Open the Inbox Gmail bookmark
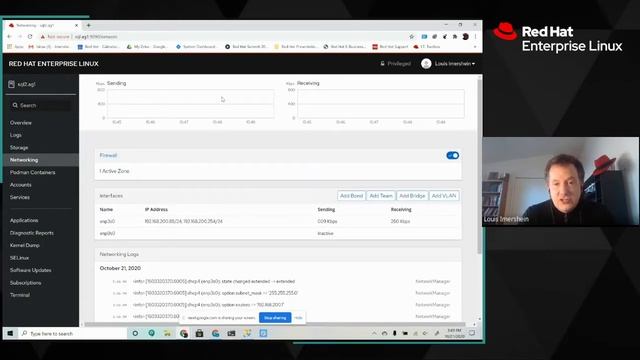The width and height of the screenshot is (640, 360). coord(49,47)
